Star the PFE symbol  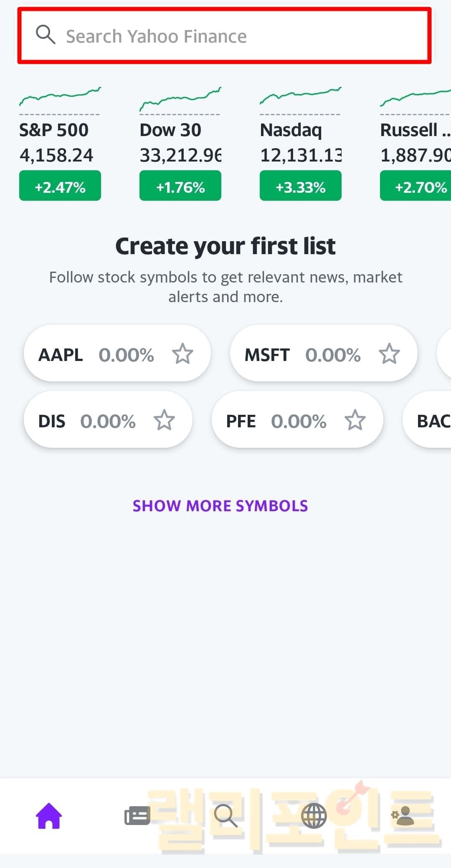355,420
